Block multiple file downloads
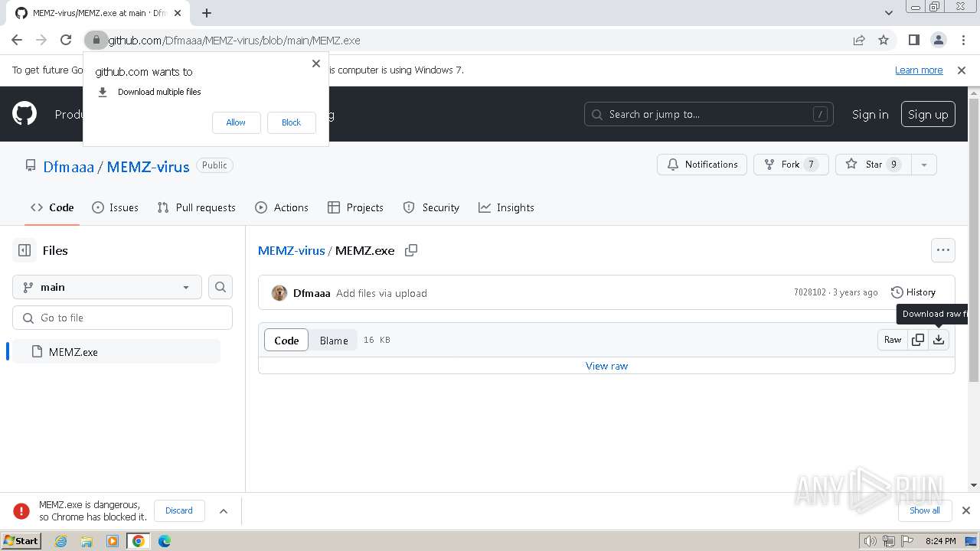The height and width of the screenshot is (551, 980). point(291,122)
